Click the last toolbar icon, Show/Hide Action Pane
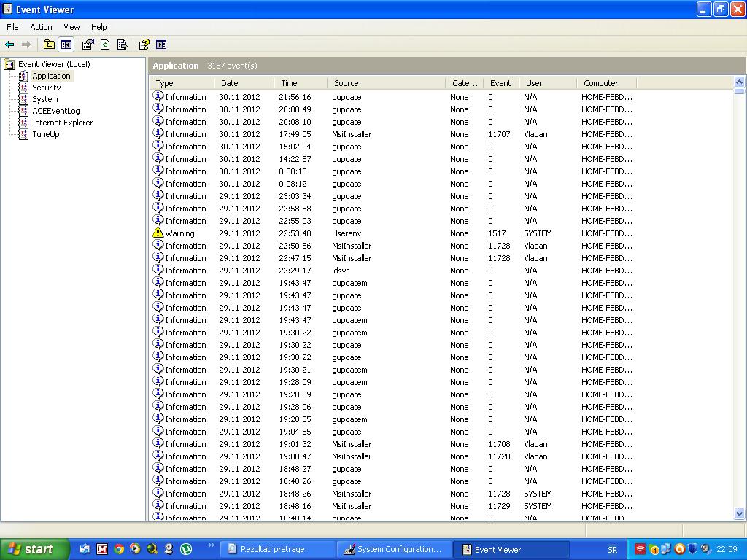Image resolution: width=747 pixels, height=560 pixels. [x=161, y=44]
